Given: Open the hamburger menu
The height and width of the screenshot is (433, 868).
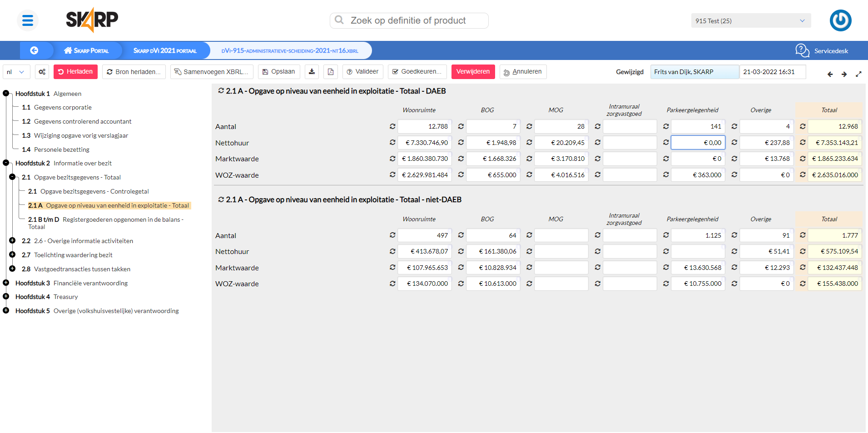Looking at the screenshot, I should [x=28, y=20].
